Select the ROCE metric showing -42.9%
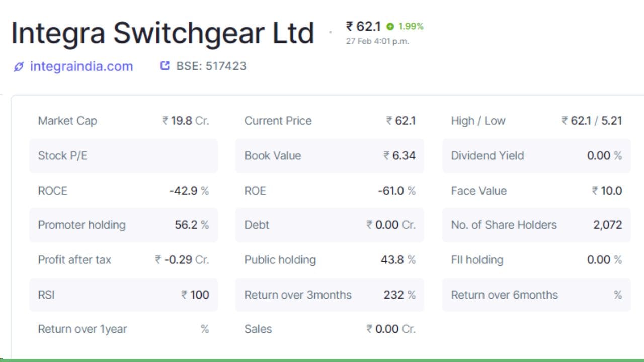The height and width of the screenshot is (362, 644). (123, 190)
